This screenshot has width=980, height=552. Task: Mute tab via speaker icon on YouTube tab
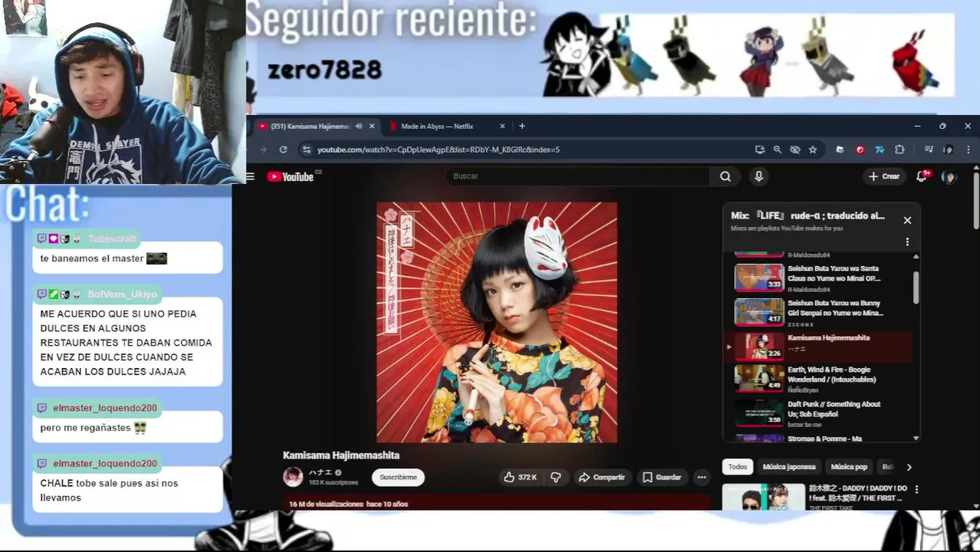pos(358,127)
